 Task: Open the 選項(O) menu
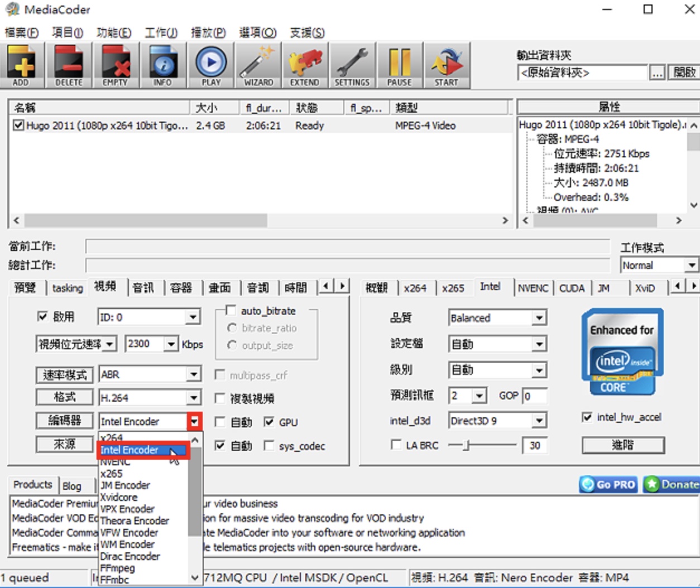[x=258, y=32]
